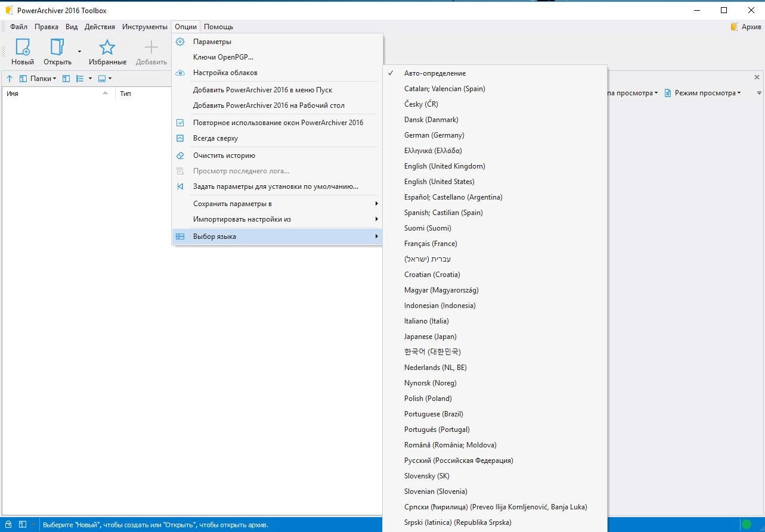Select the checked Авто-определение language option

click(x=495, y=73)
